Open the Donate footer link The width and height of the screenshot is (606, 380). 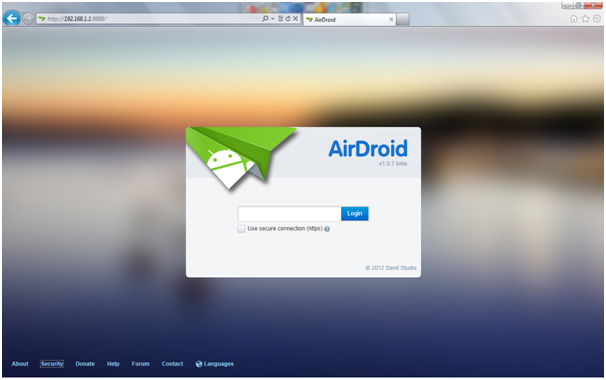click(85, 364)
